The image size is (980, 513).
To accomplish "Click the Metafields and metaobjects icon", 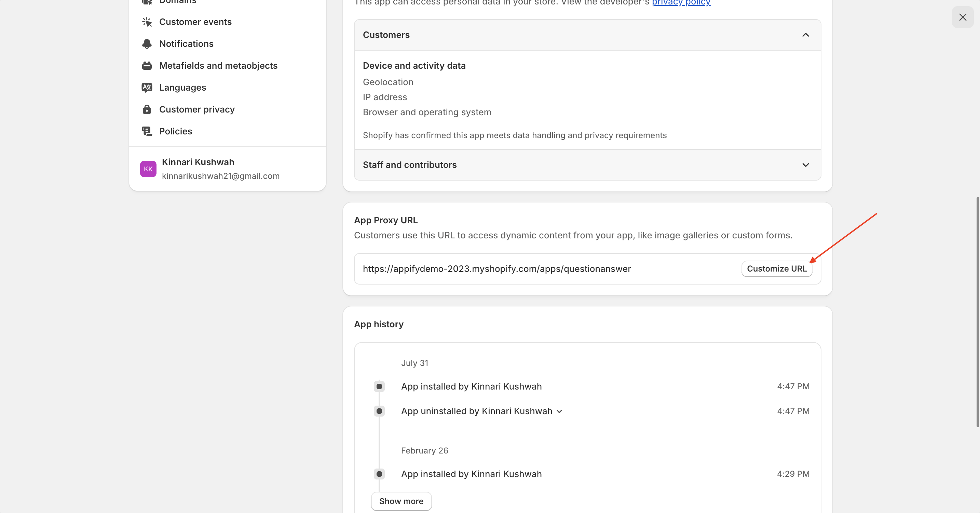I will (x=147, y=66).
